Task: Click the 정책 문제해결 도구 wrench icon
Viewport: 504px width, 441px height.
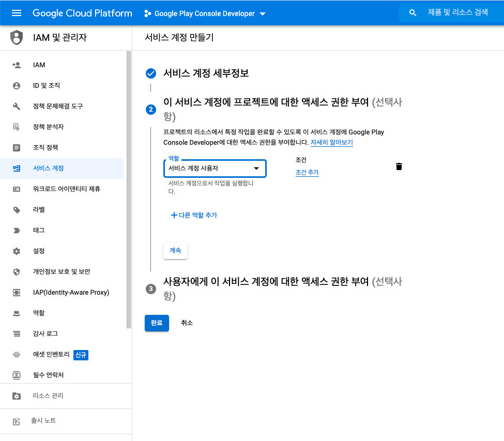Action: click(17, 106)
